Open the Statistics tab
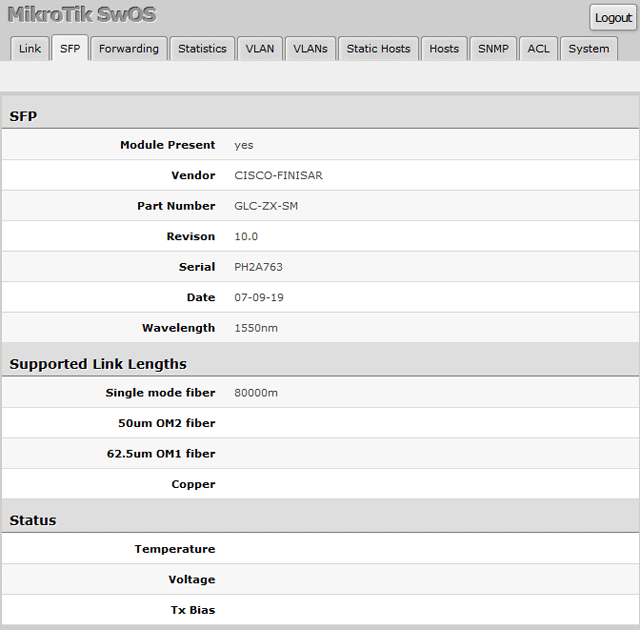The width and height of the screenshot is (640, 630). [202, 49]
